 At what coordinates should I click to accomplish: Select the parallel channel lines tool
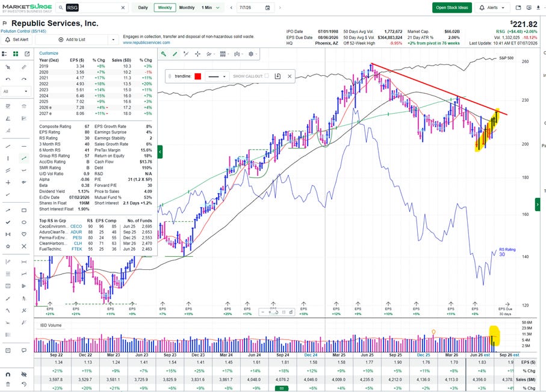8,170
